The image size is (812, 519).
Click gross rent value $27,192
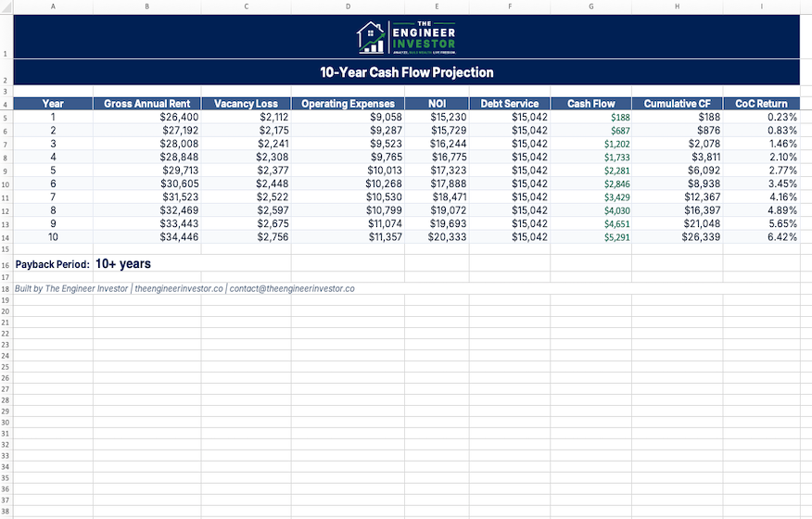coord(180,131)
